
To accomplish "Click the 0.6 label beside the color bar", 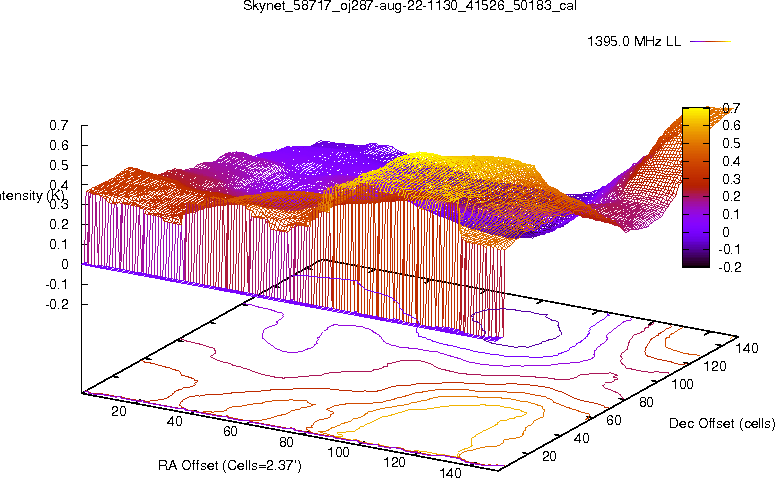I will click(731, 126).
